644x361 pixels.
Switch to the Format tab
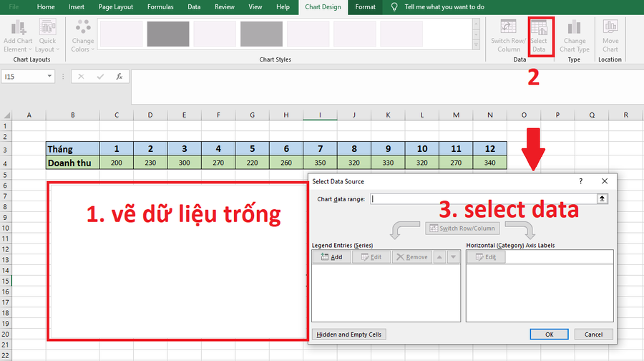[x=365, y=7]
